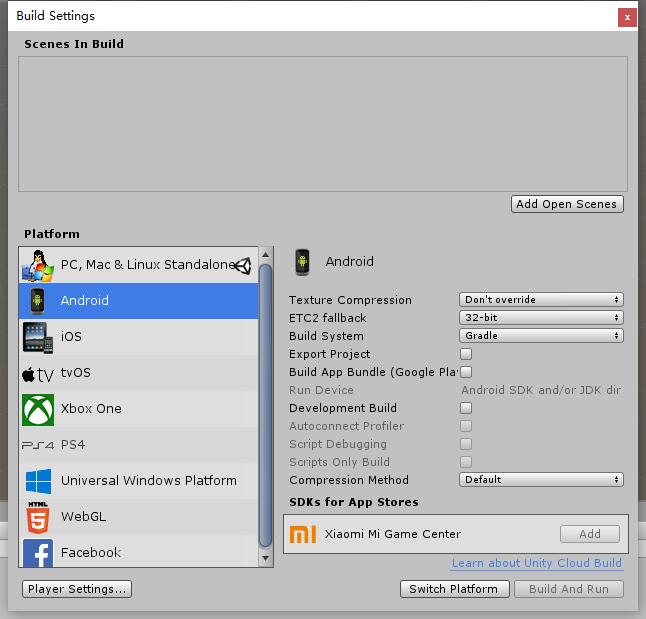Open the Learn about Unity Cloud Build link

click(537, 563)
